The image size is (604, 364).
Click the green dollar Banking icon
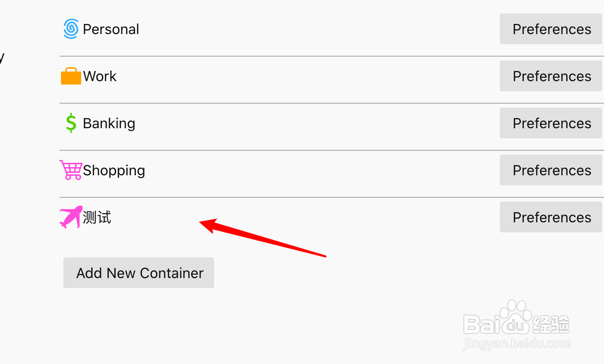click(x=71, y=123)
